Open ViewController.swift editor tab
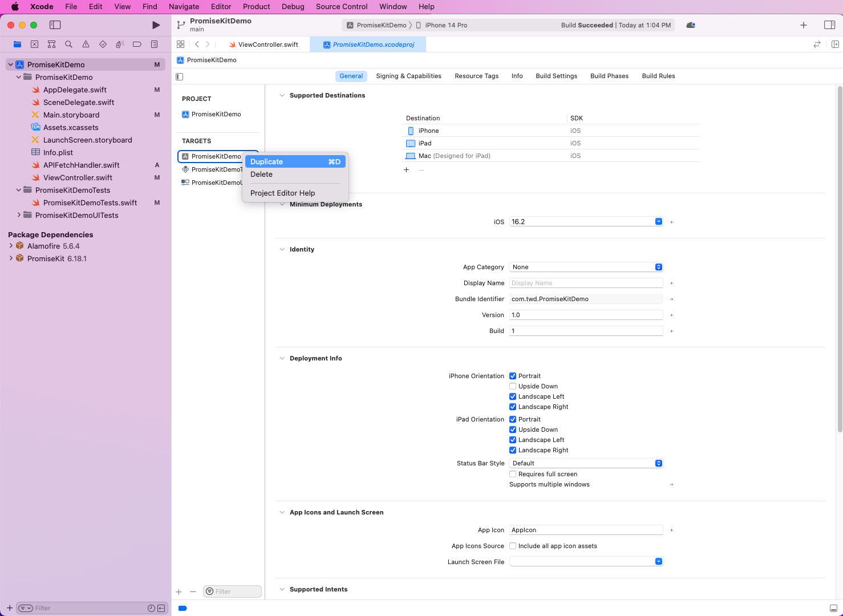843x616 pixels. click(x=264, y=44)
